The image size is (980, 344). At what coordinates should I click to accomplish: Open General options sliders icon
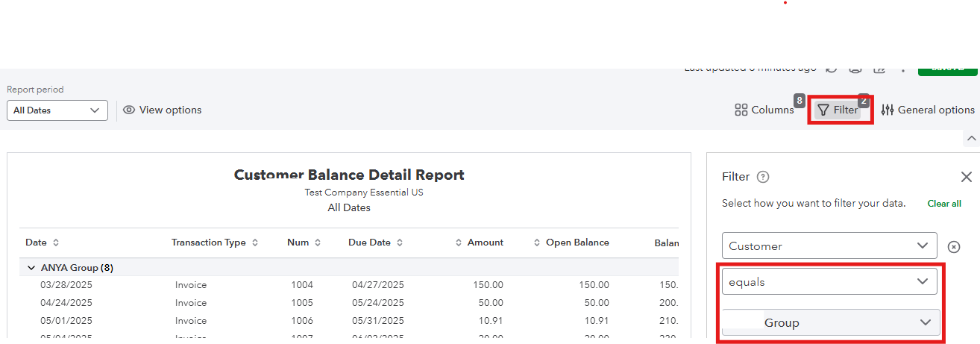click(x=928, y=110)
